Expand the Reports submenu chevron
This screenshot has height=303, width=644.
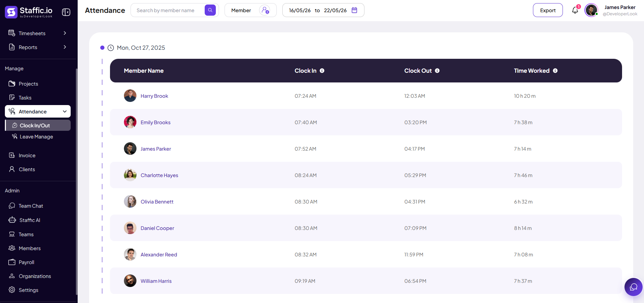pos(65,47)
